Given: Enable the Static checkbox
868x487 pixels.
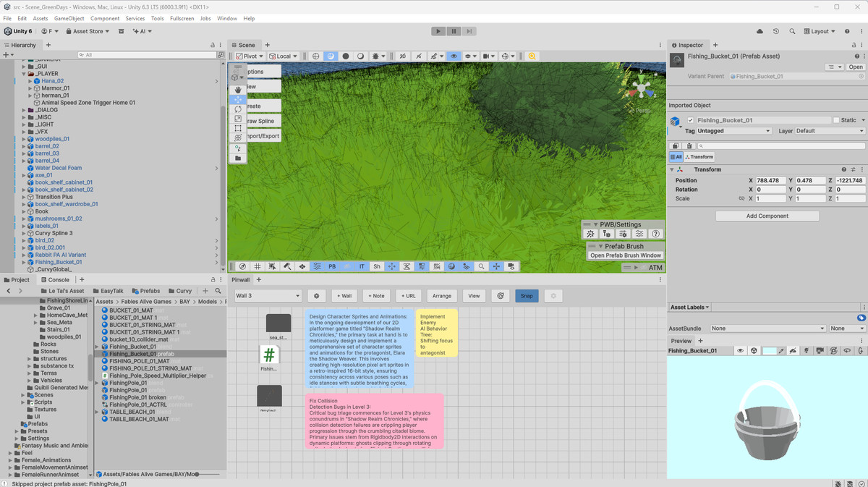Looking at the screenshot, I should pyautogui.click(x=836, y=120).
